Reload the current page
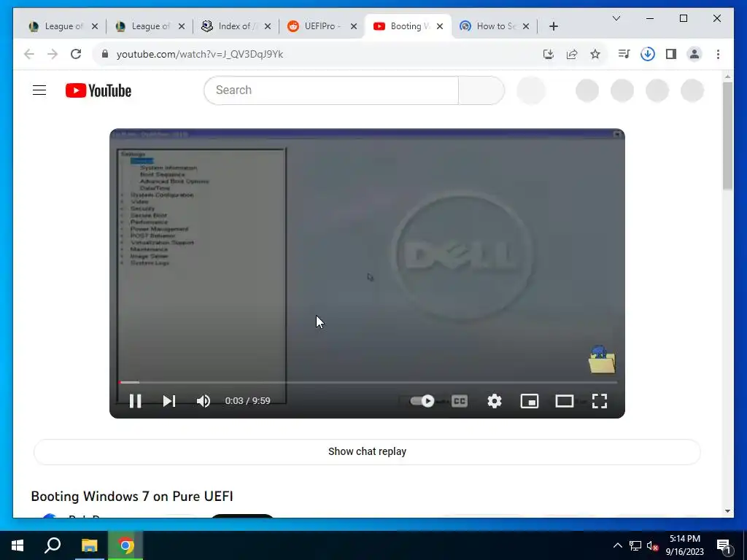Image resolution: width=747 pixels, height=560 pixels. tap(76, 54)
